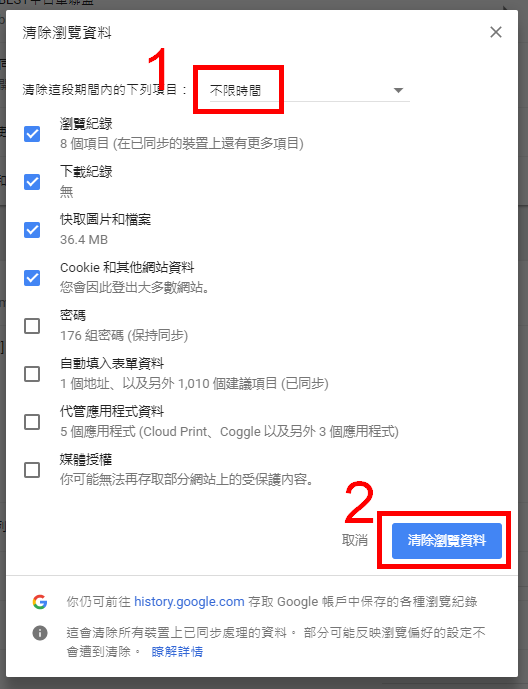Enable the 密碼 checkbox
This screenshot has height=689, width=528.
(x=32, y=326)
